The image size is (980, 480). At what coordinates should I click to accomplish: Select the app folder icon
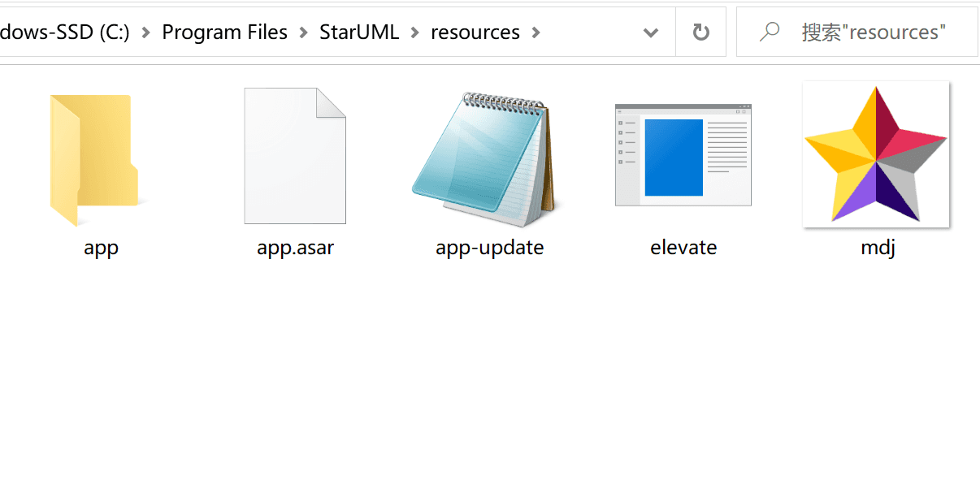tap(96, 160)
